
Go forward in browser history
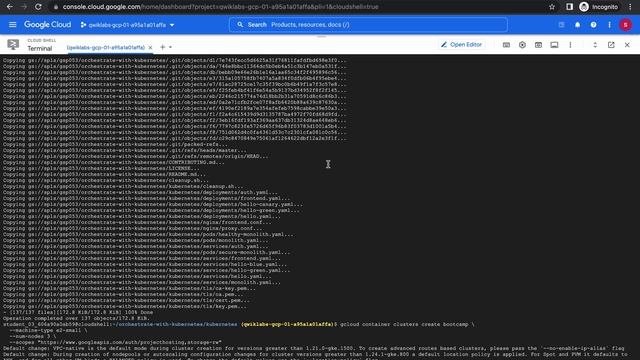coord(24,7)
